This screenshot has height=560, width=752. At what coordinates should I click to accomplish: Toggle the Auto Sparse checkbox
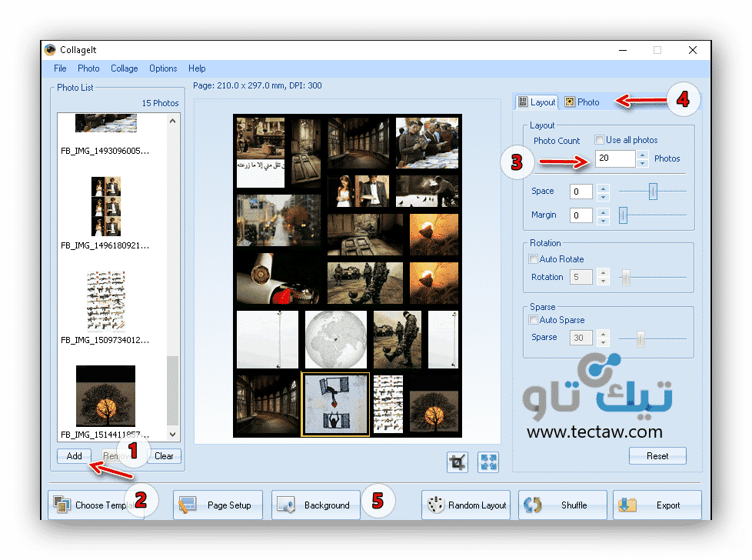(533, 319)
